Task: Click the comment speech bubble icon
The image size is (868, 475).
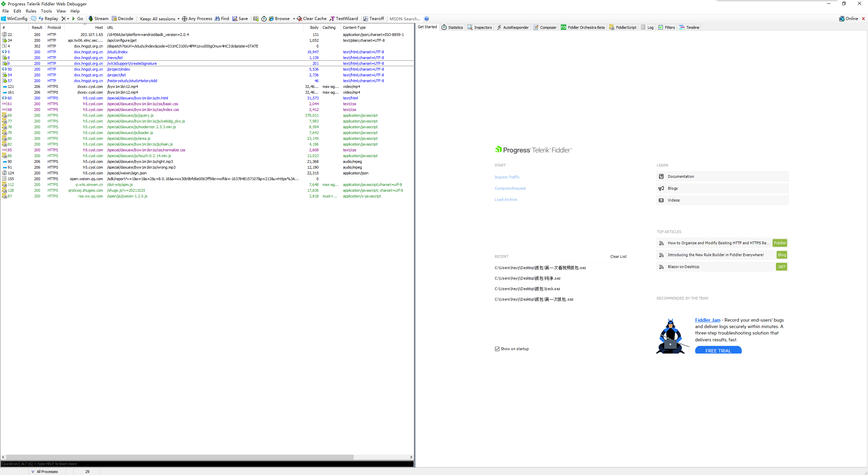Action: click(x=33, y=19)
